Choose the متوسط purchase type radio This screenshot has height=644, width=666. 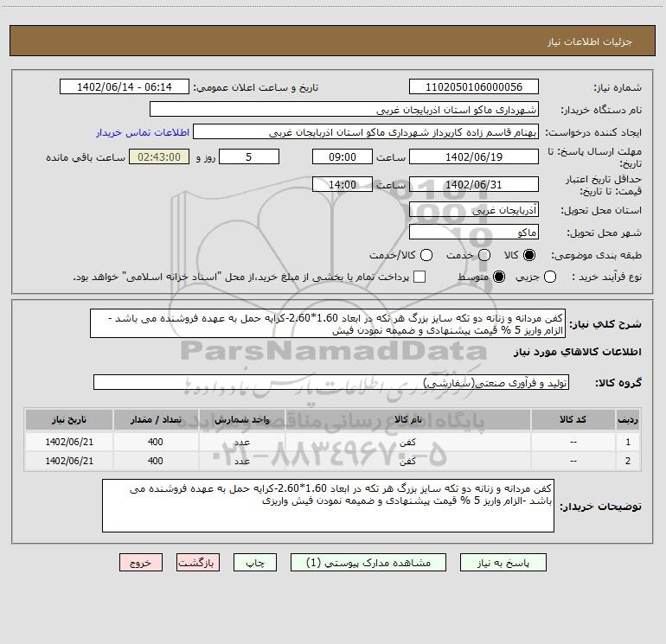click(499, 277)
